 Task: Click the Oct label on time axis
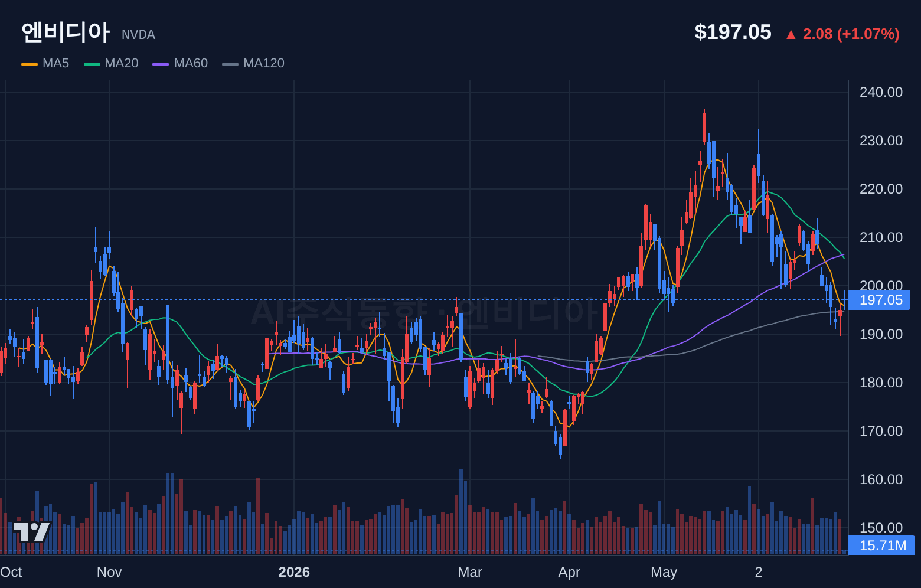tap(11, 572)
